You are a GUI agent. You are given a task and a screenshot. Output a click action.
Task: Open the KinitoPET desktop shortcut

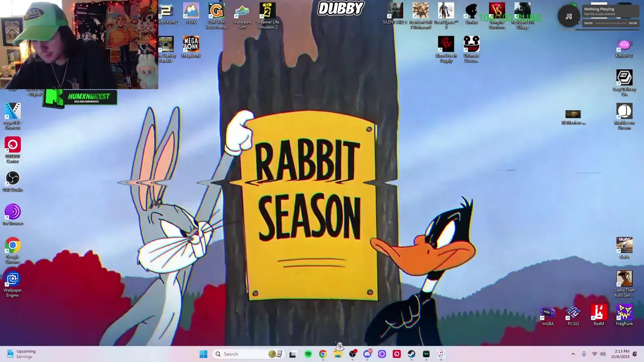pos(624,48)
